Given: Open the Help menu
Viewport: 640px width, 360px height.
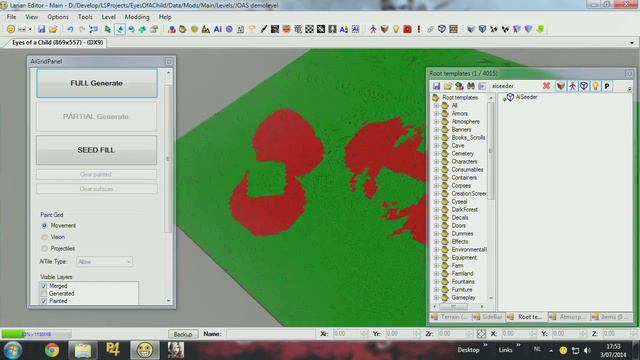Looking at the screenshot, I should tap(165, 17).
